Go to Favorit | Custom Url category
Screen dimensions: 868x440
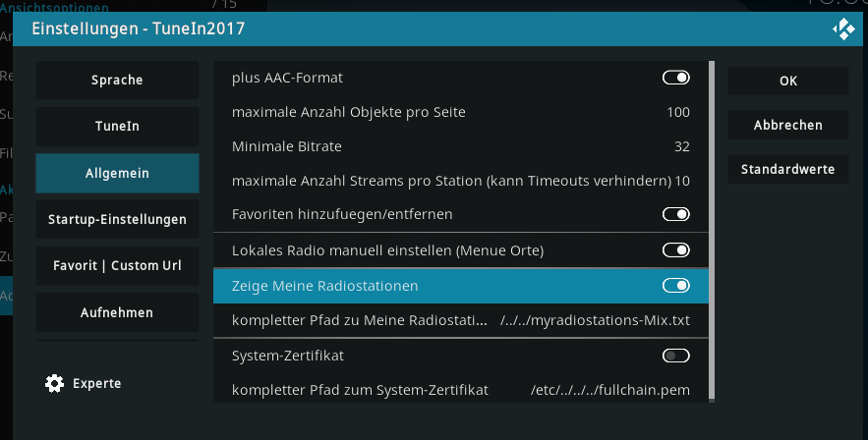[117, 266]
